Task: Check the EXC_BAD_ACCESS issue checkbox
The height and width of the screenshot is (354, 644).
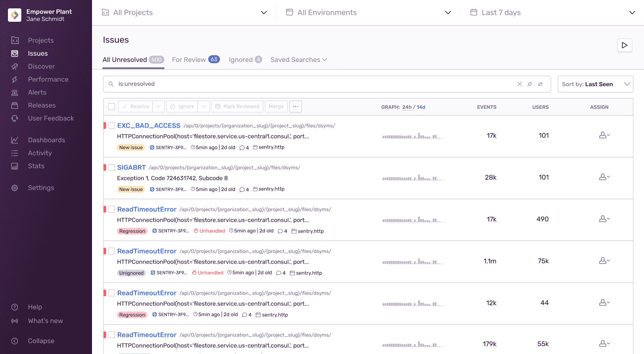Action: 112,126
